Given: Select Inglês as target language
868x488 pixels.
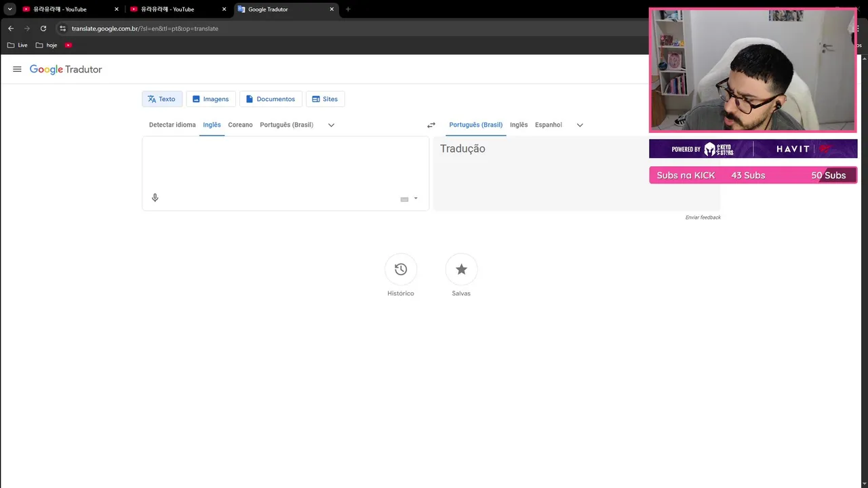Looking at the screenshot, I should click(519, 125).
